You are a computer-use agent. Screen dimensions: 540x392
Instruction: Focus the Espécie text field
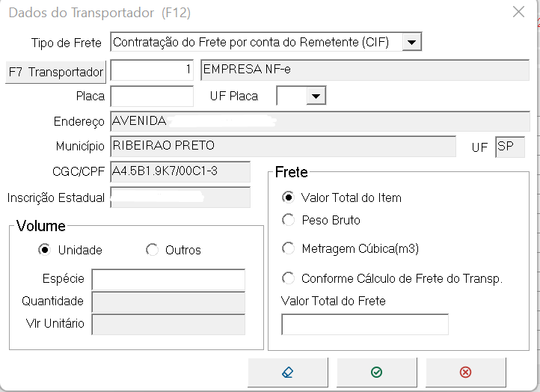click(168, 279)
